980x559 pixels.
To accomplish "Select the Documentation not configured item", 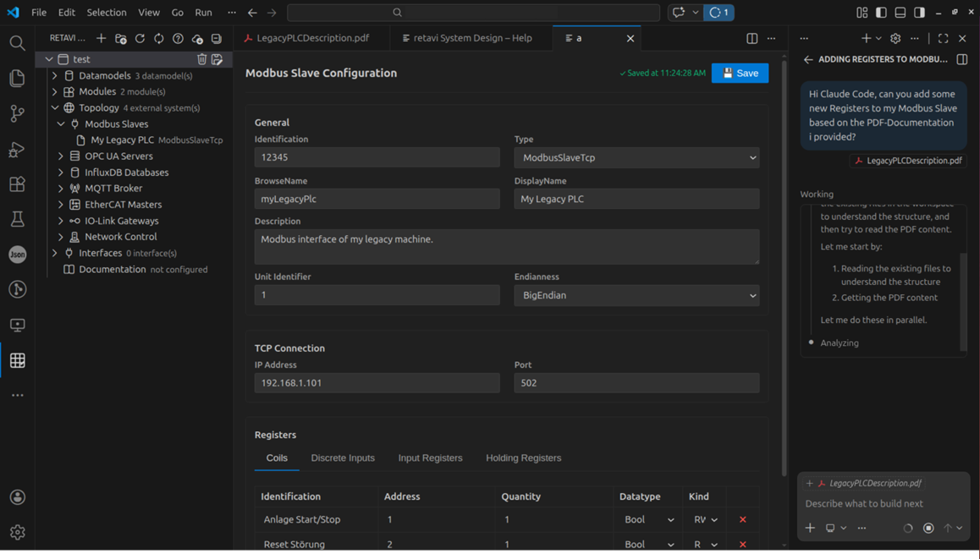I will [x=135, y=269].
